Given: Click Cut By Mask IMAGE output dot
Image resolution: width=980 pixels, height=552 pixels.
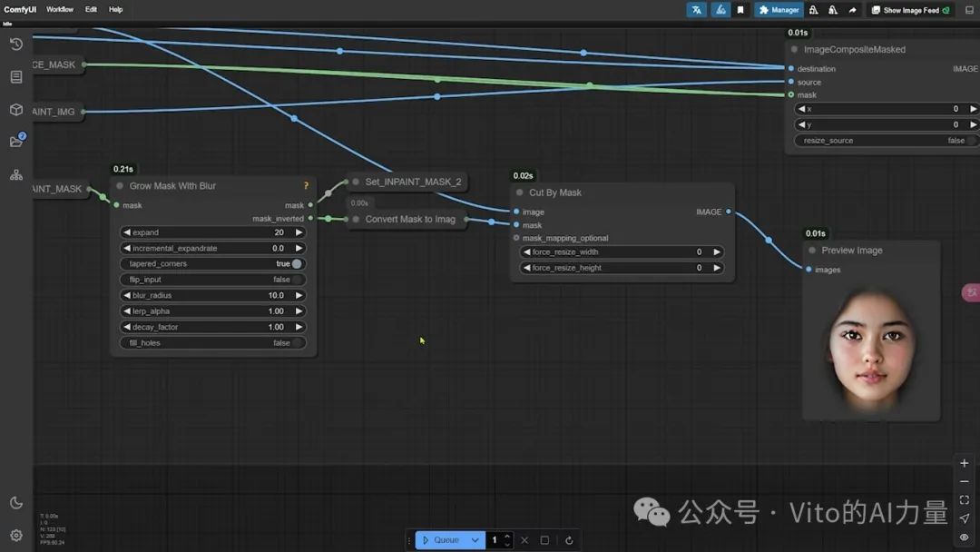Looking at the screenshot, I should (x=729, y=212).
